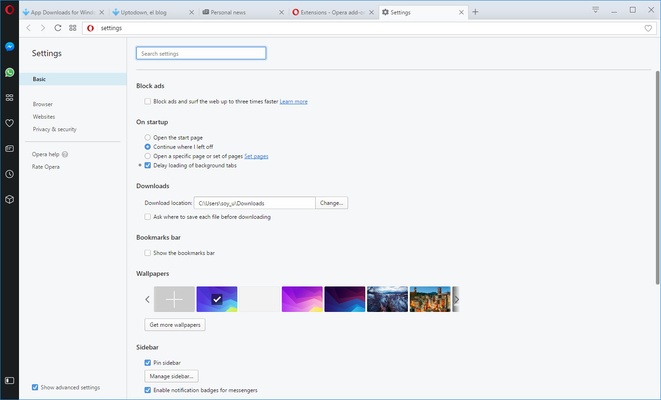Uncheck Show advanced settings

35,387
